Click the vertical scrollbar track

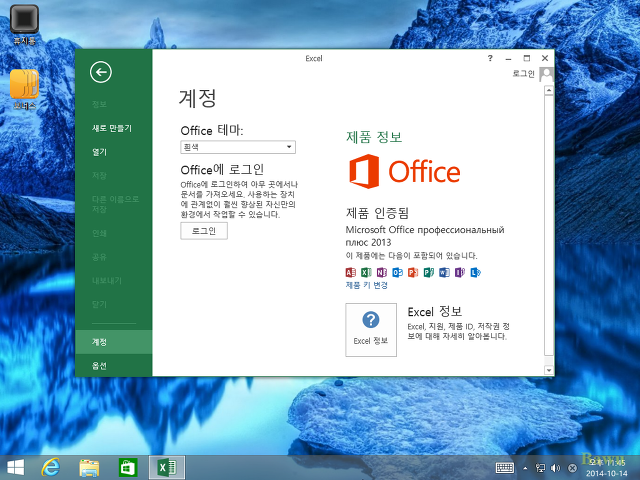point(549,230)
